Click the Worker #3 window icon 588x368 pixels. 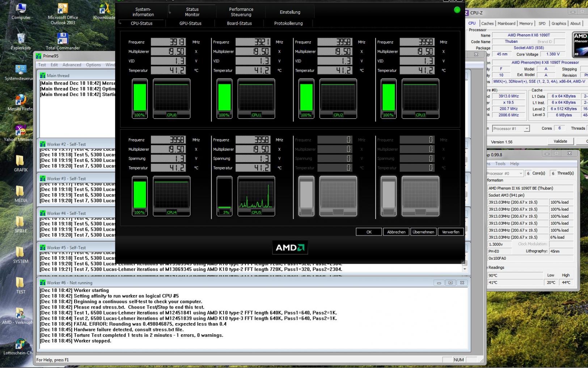[x=43, y=179]
